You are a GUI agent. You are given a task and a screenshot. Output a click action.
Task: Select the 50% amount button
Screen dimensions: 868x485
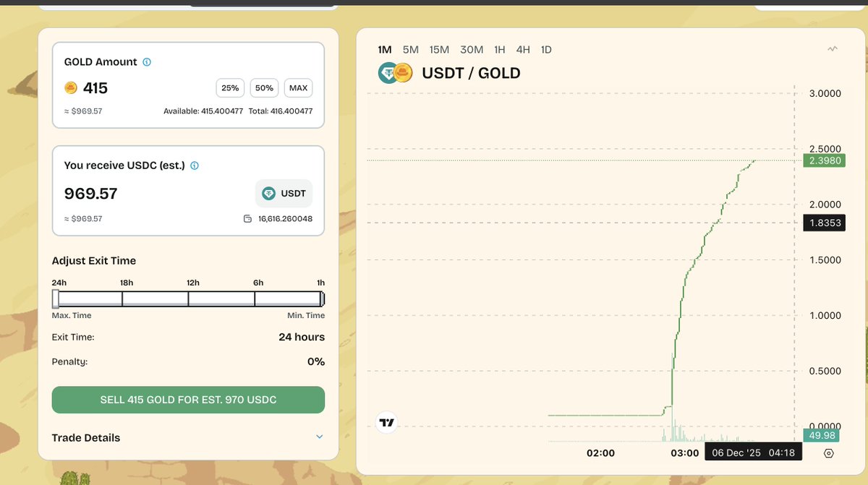click(x=264, y=88)
